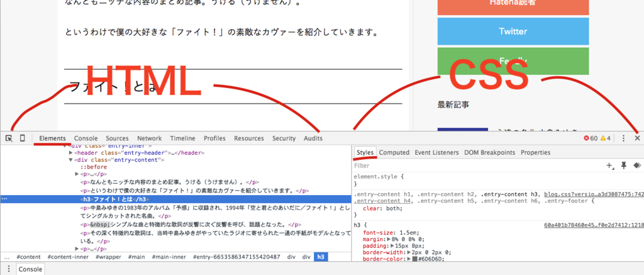Select #main breadcrumb

pos(136,257)
